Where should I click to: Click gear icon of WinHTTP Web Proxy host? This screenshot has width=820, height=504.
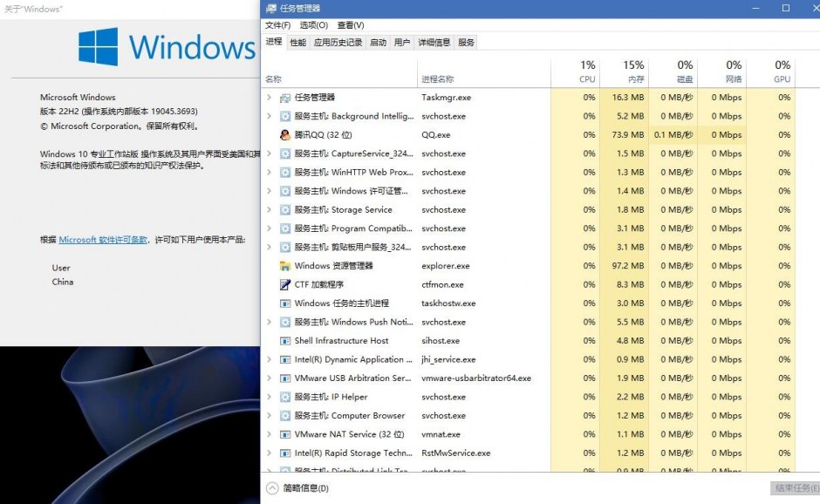285,173
